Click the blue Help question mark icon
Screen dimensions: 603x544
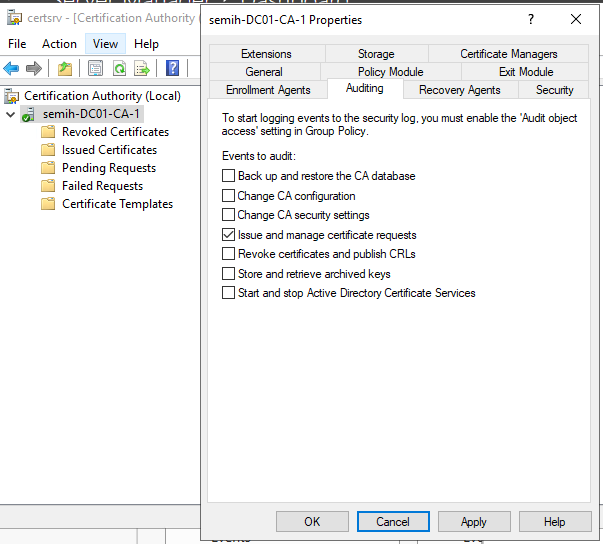coord(172,68)
